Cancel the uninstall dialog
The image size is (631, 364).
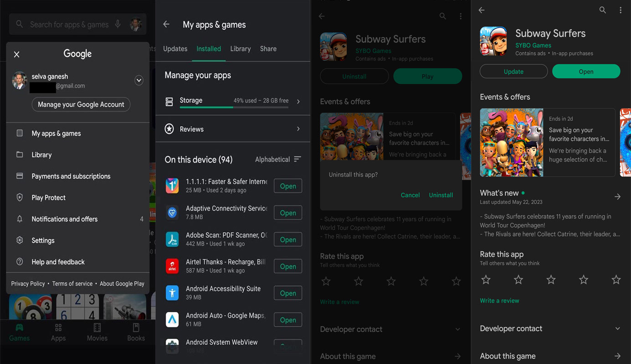coord(410,195)
